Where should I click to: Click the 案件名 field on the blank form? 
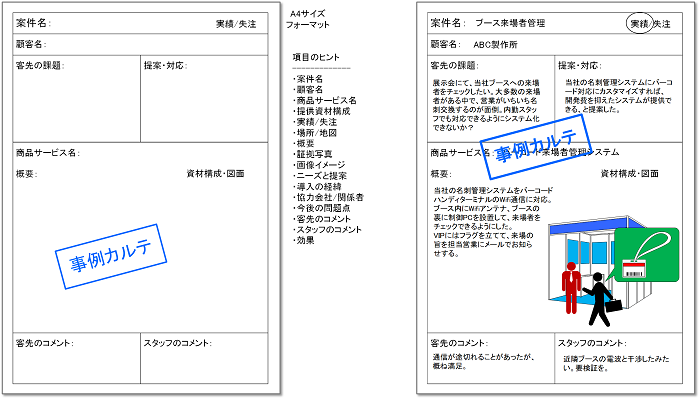[140, 23]
